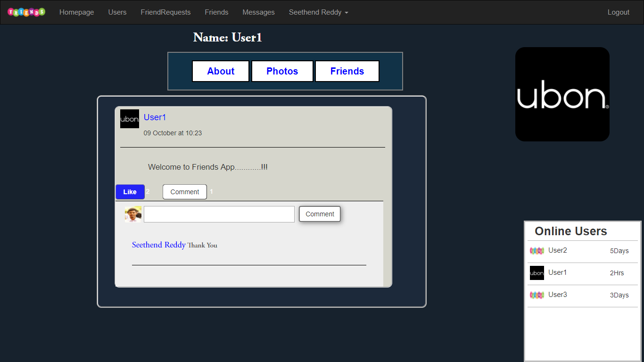
Task: Click the post text Welcome to Friends App
Action: [208, 167]
